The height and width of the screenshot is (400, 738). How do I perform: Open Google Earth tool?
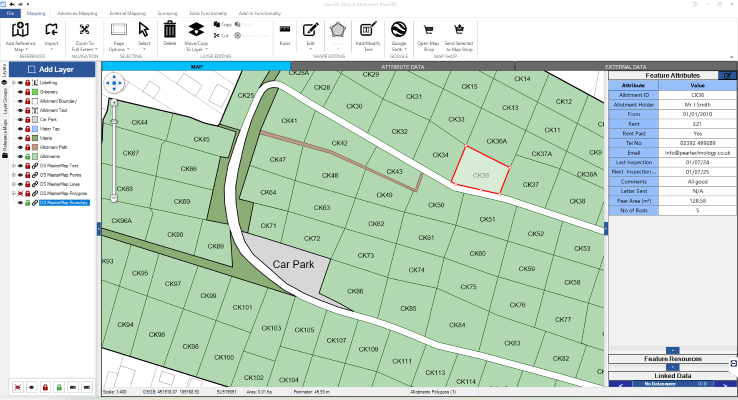click(399, 30)
